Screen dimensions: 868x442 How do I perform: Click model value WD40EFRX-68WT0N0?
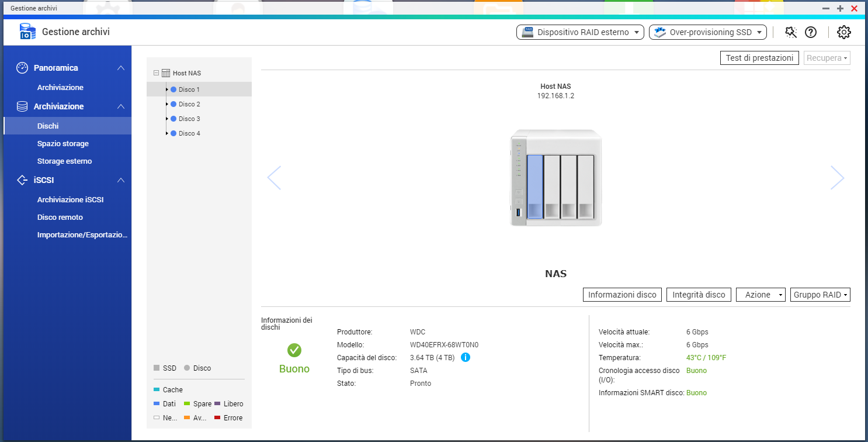click(x=445, y=345)
